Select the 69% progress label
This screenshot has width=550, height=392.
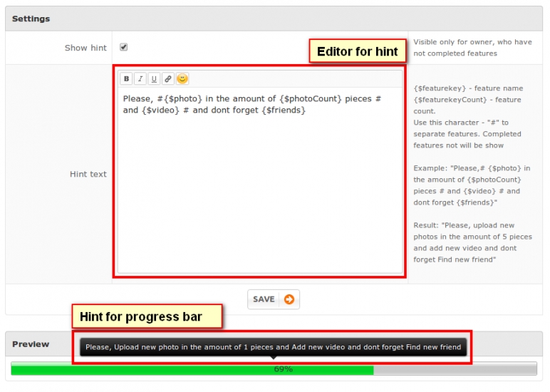pos(284,369)
